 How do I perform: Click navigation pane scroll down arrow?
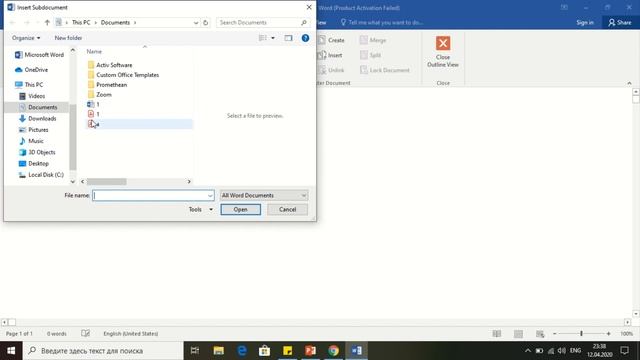[x=73, y=182]
